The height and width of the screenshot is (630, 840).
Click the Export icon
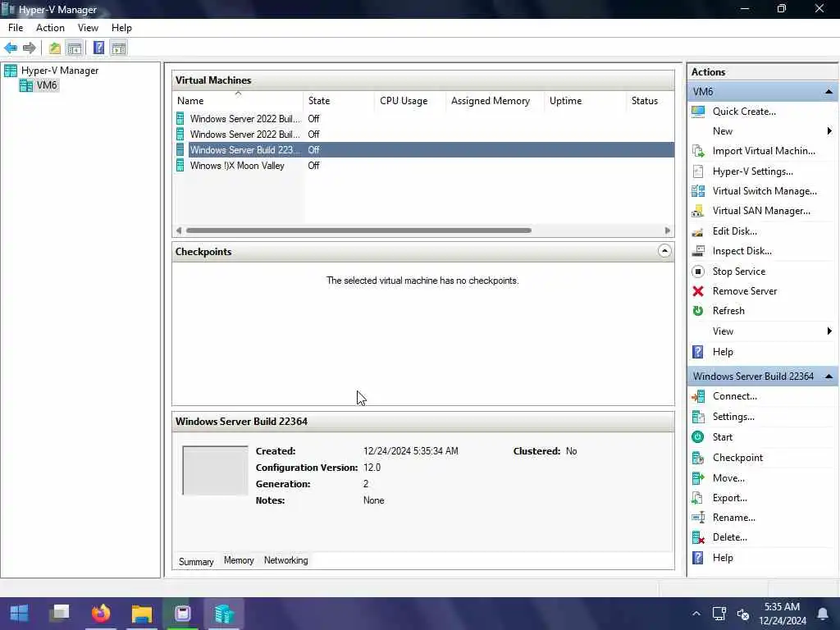pos(698,498)
